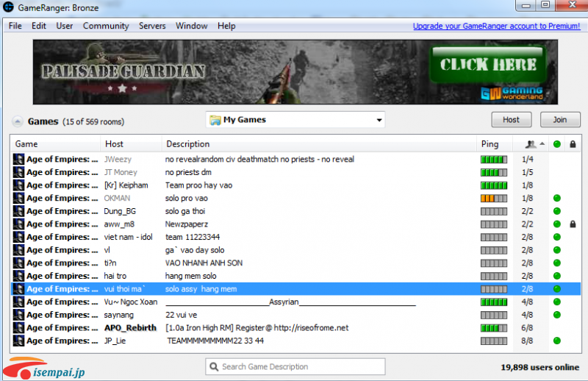Click the green status dot column header
The image size is (588, 381).
pos(557,144)
